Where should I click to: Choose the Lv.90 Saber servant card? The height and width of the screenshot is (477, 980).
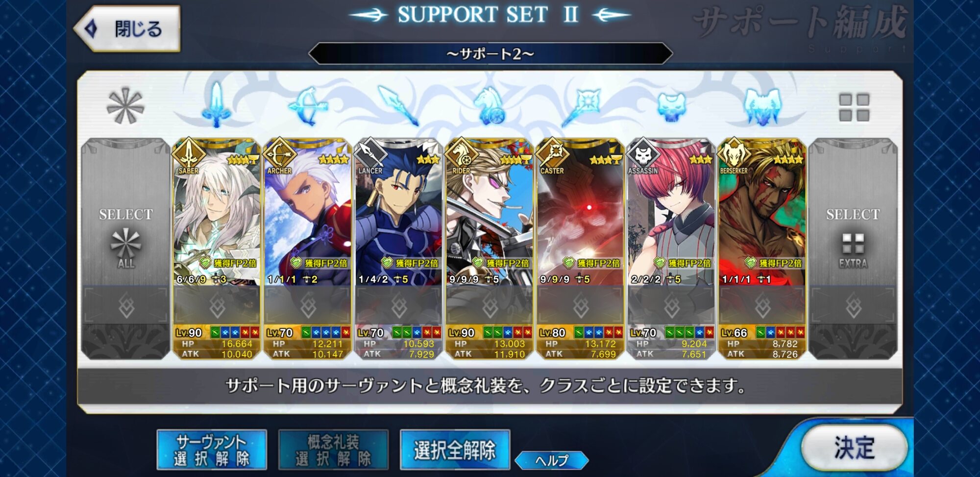[217, 249]
